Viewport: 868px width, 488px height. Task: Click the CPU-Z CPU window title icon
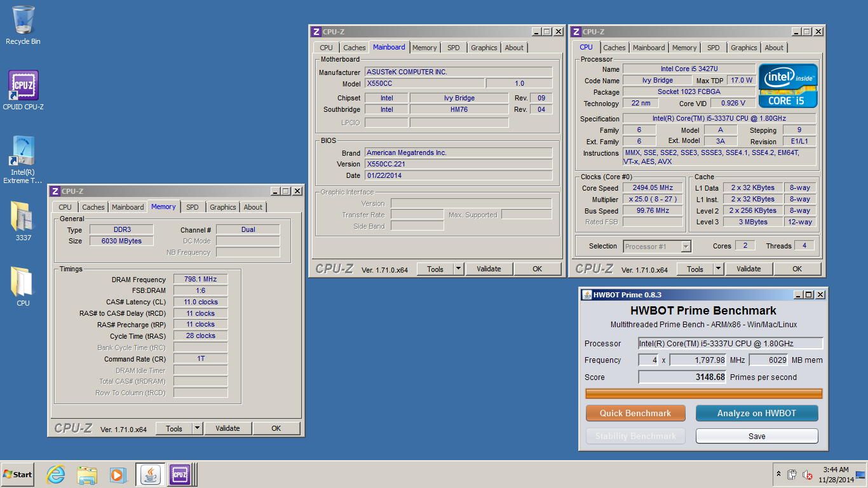576,32
